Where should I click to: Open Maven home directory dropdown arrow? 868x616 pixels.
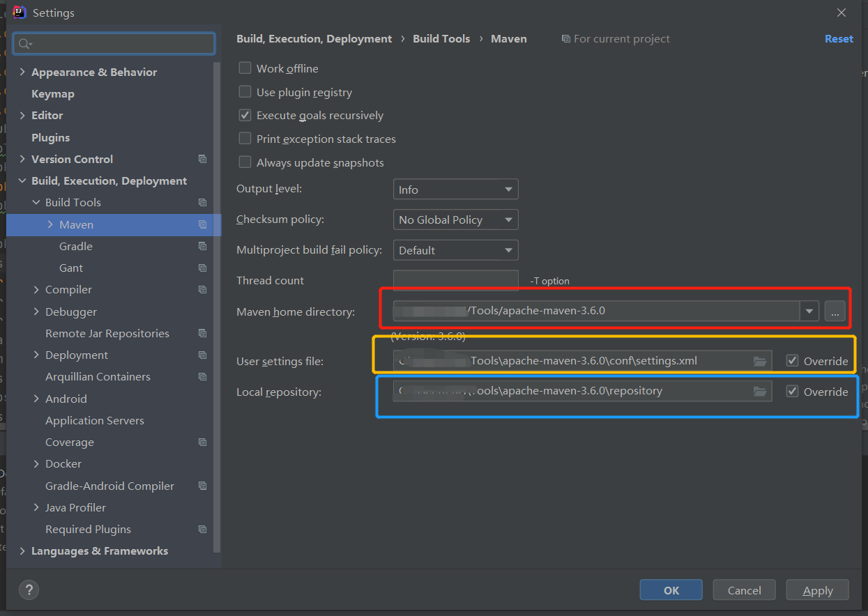809,311
